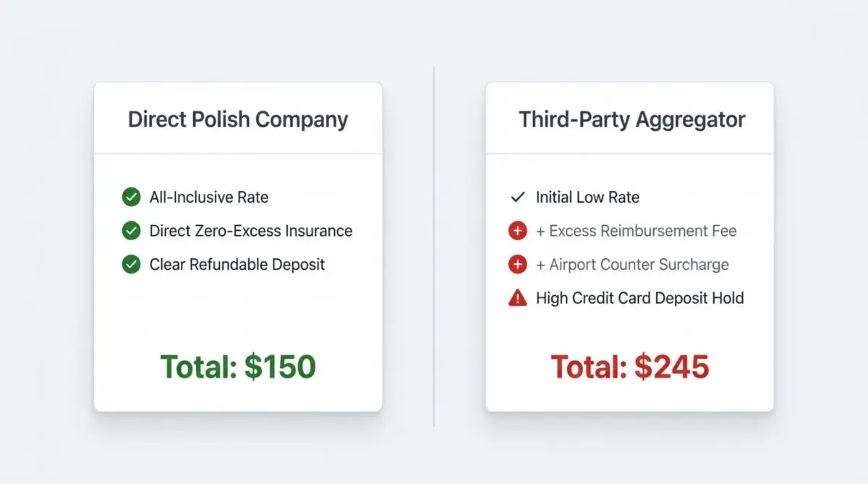Select the Direct Polish Company heading
This screenshot has width=868, height=484.
[x=238, y=119]
